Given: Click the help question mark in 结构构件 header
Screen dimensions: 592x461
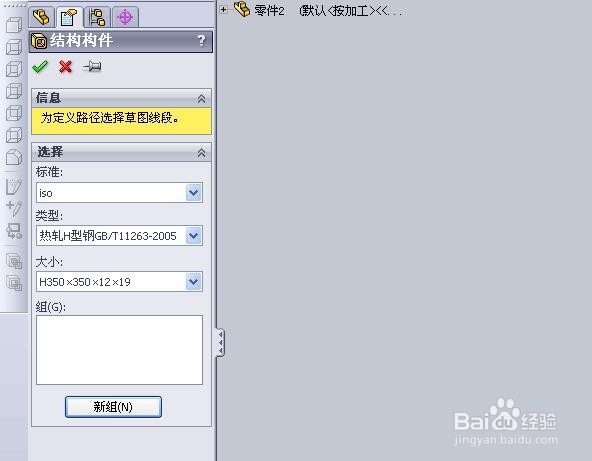Looking at the screenshot, I should tap(202, 40).
